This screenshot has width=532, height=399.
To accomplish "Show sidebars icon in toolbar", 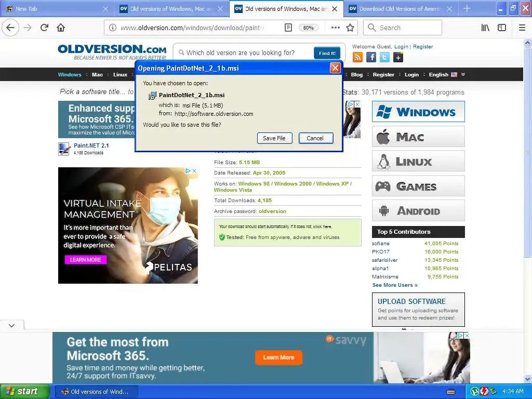I will click(x=502, y=28).
